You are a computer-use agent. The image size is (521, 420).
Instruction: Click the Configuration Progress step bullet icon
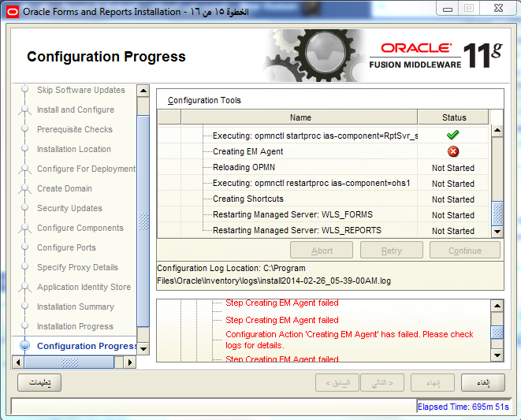[x=24, y=346]
